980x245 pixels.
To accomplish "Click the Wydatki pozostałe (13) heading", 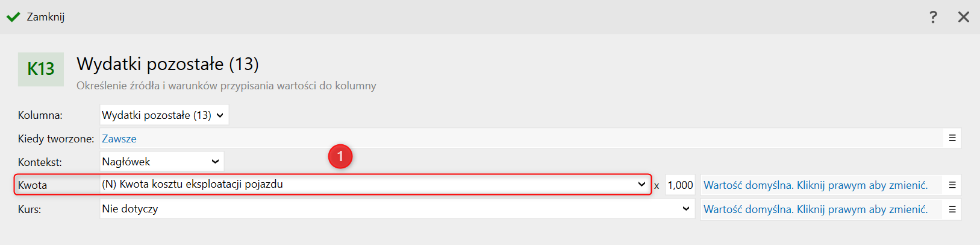I will 167,64.
